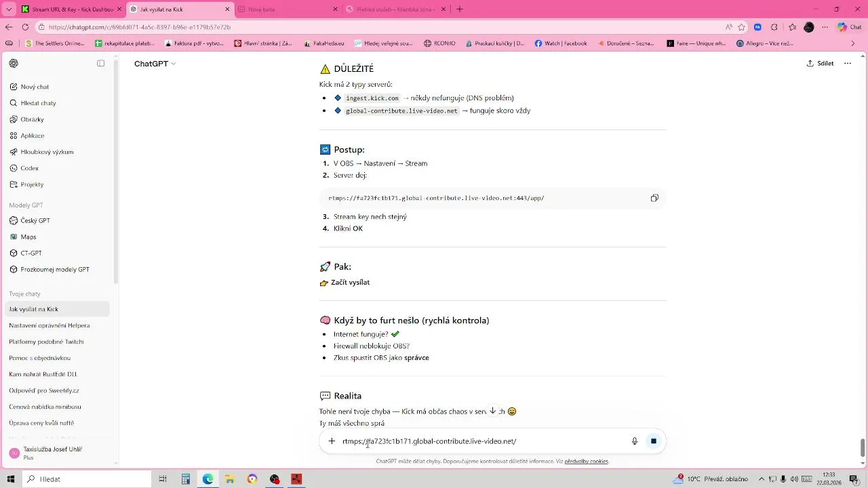
Task: Open the Edge profile avatar
Action: tap(808, 27)
